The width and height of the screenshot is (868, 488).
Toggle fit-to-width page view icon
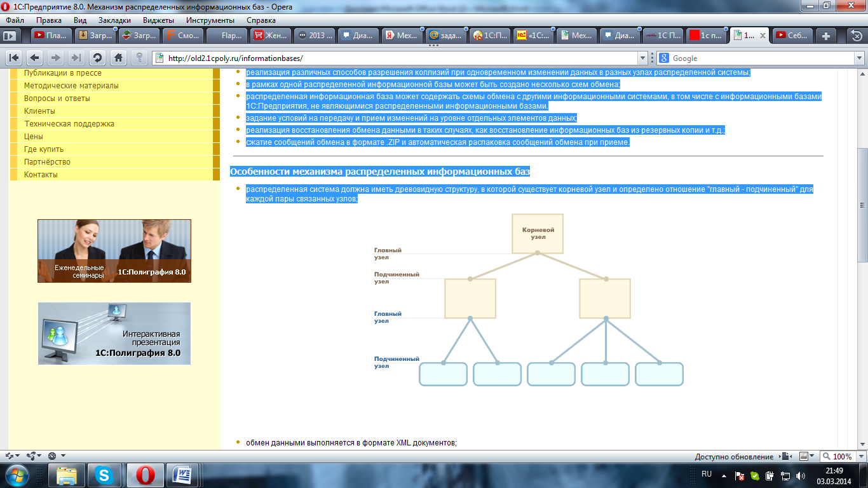click(785, 456)
